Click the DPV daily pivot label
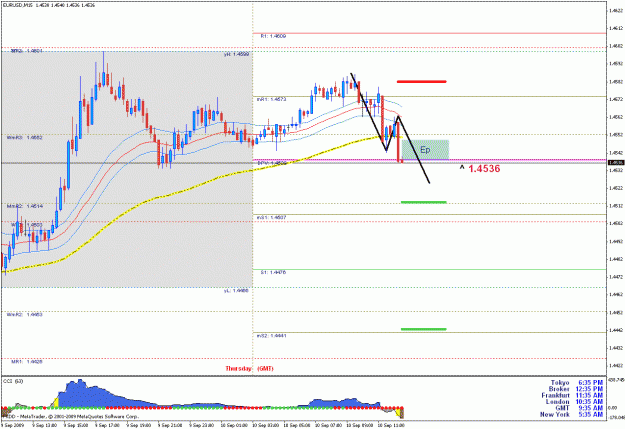Screen dimensions: 625x429 click(272, 163)
